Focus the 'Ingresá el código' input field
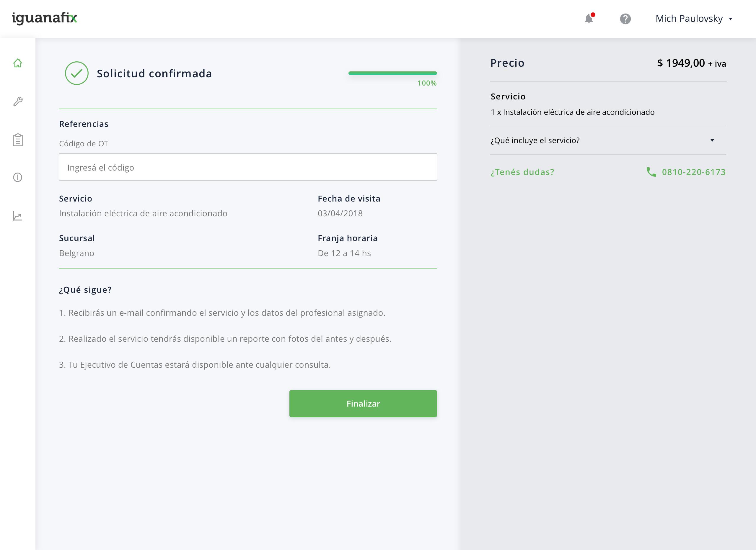The width and height of the screenshot is (756, 550). click(248, 167)
